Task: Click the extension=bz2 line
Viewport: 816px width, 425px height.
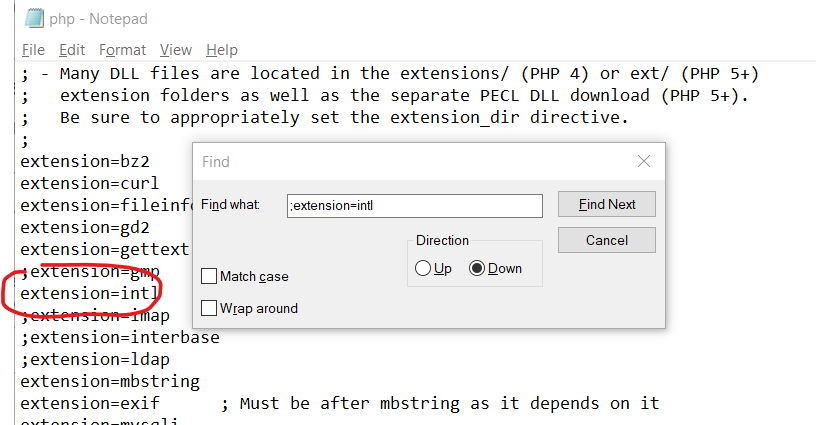Action: (x=85, y=161)
